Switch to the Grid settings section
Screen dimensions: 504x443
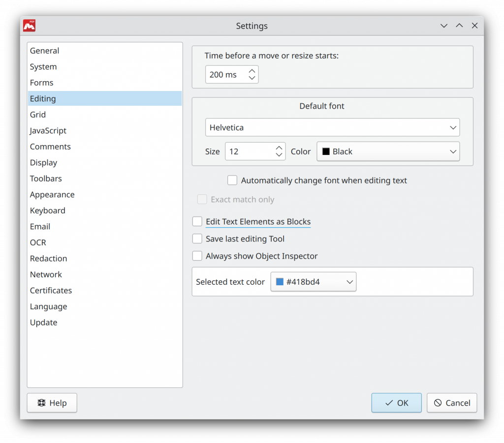pos(38,114)
